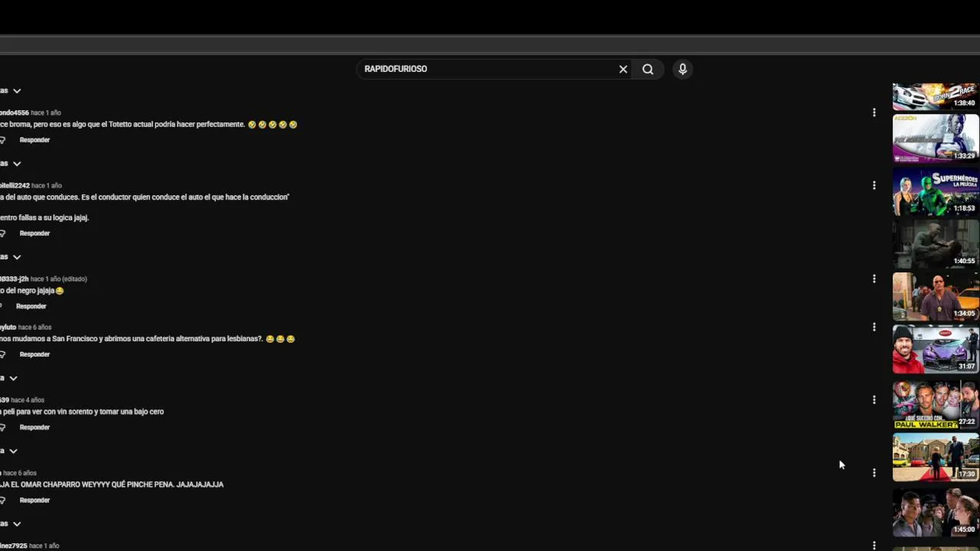Open three-dot menu for San Francisco cafeteria comment

coord(874,327)
